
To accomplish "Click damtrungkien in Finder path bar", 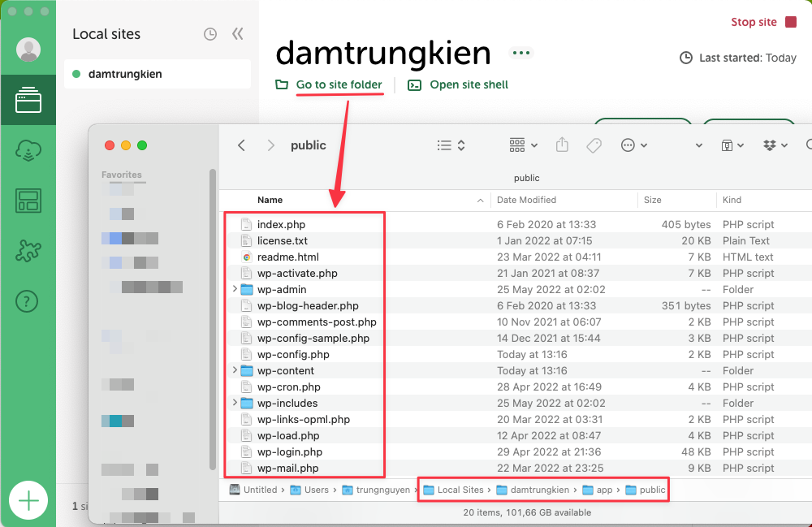I will [x=533, y=490].
